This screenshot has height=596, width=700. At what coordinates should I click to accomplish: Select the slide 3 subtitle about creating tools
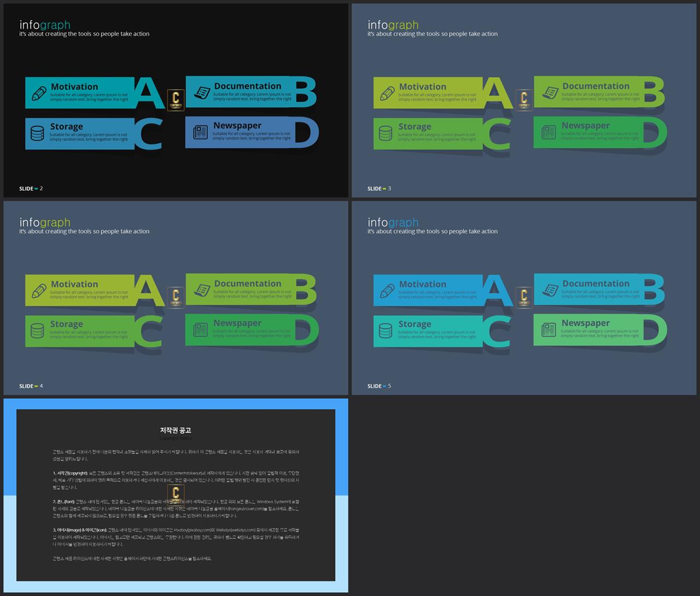[433, 34]
